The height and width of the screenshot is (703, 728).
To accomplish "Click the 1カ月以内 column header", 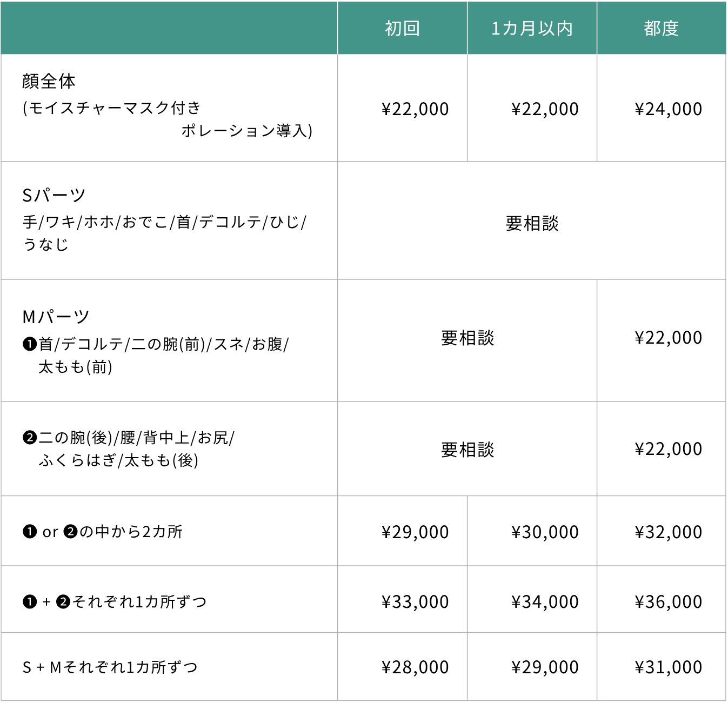I will pos(532,28).
